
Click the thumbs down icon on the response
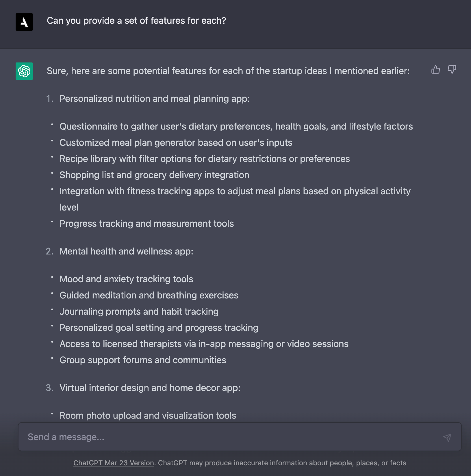[452, 70]
